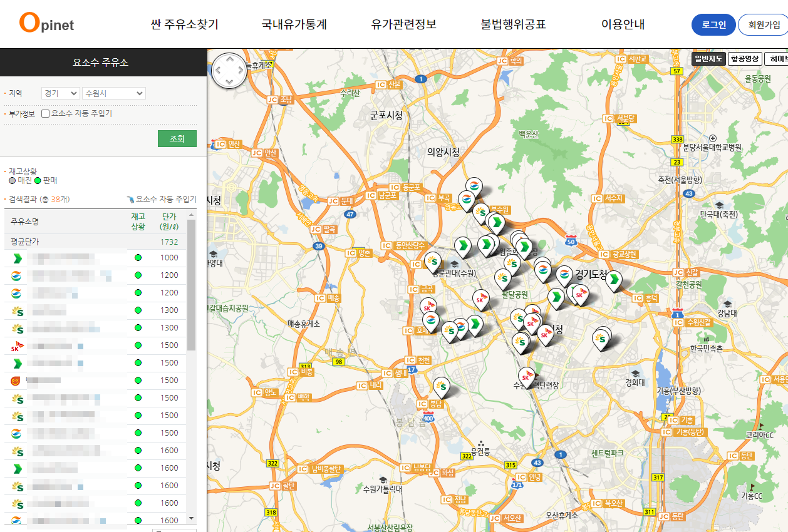Click the Opinet logo
The height and width of the screenshot is (532, 788).
46,24
